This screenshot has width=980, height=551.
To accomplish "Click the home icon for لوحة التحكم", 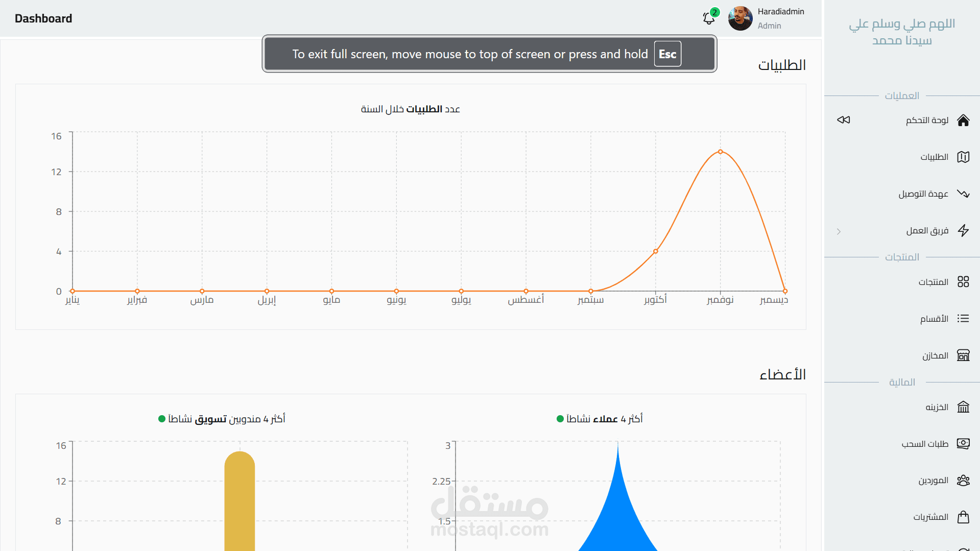I will tap(963, 120).
